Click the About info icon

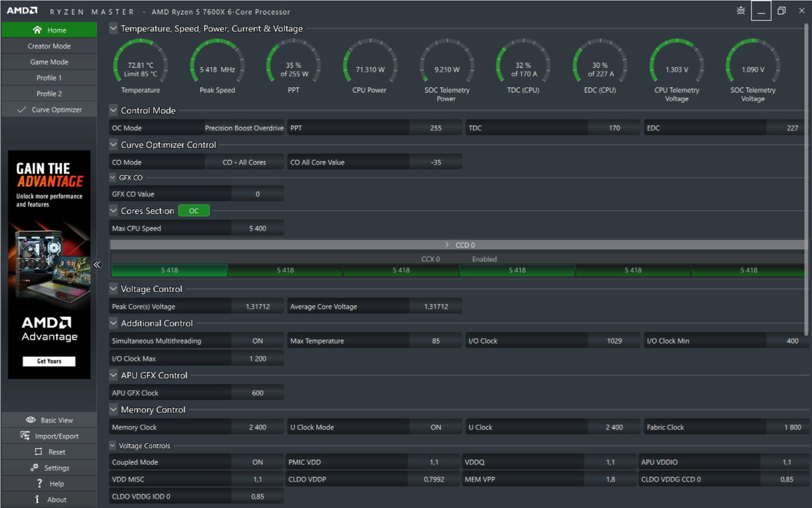[x=37, y=499]
